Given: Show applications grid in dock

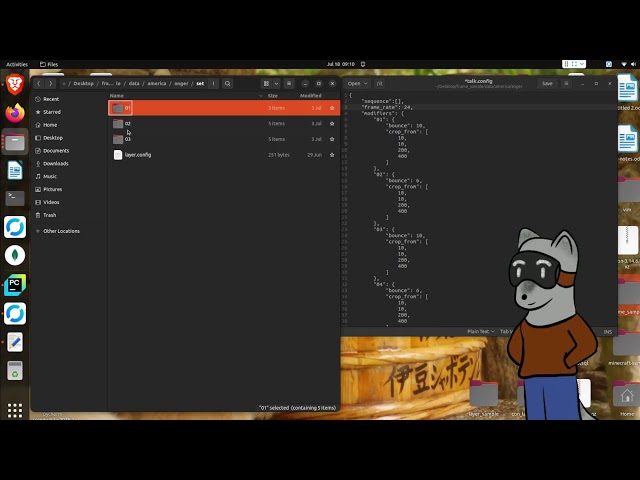Looking at the screenshot, I should coord(15,410).
